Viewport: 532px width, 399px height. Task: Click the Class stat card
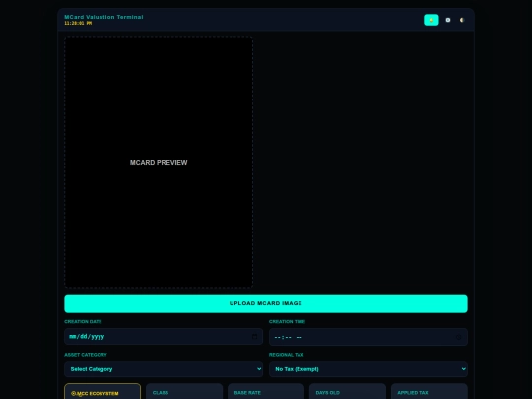tap(184, 391)
